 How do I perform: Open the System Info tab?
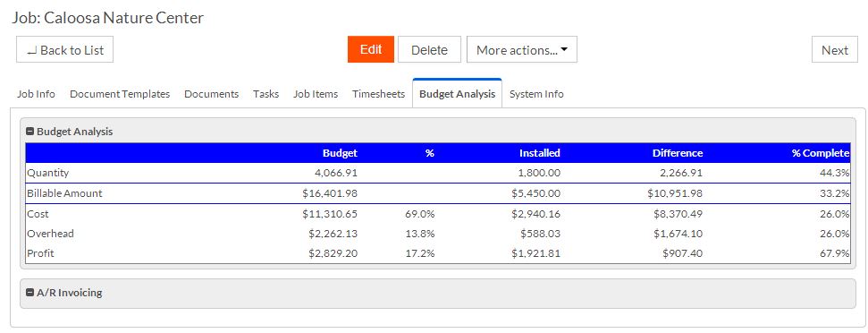point(536,94)
